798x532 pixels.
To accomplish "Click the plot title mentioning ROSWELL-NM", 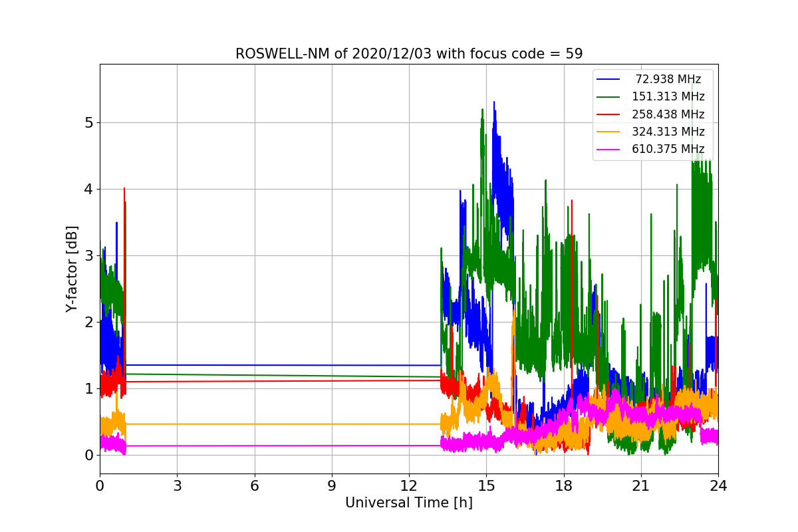I will (409, 54).
